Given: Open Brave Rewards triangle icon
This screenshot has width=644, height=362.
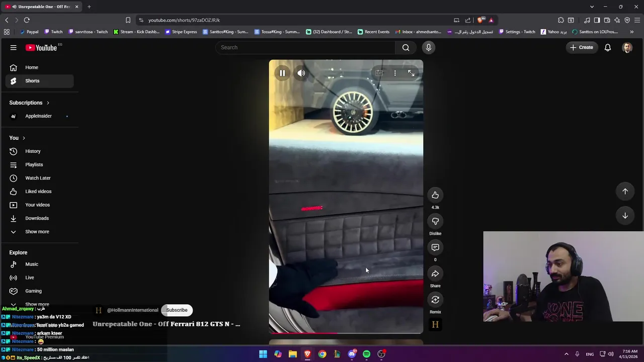Looking at the screenshot, I should [x=491, y=20].
